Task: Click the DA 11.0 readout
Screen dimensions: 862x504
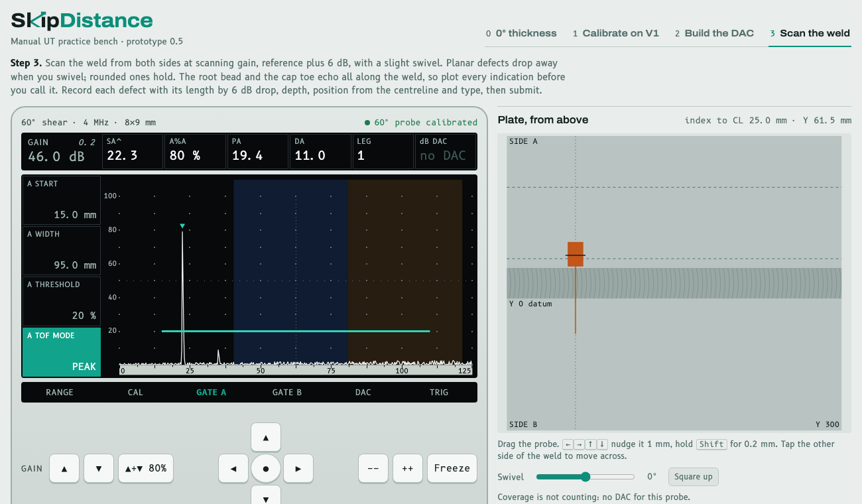Action: (x=321, y=151)
